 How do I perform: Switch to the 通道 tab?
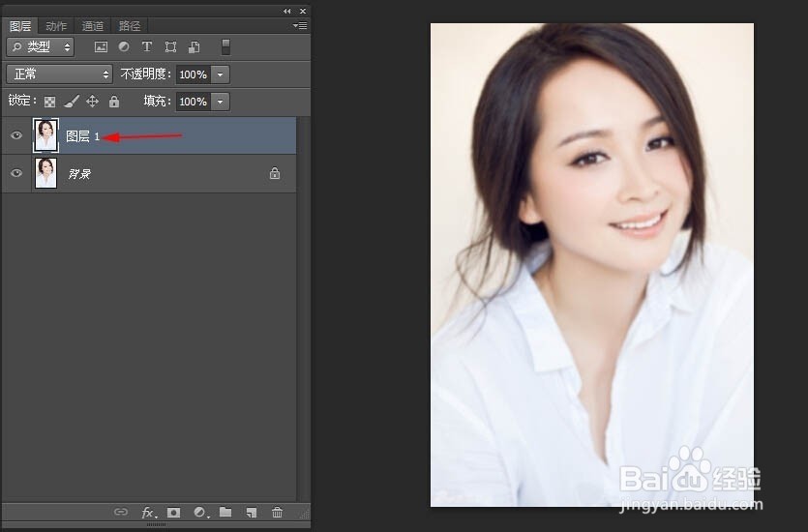(x=93, y=26)
